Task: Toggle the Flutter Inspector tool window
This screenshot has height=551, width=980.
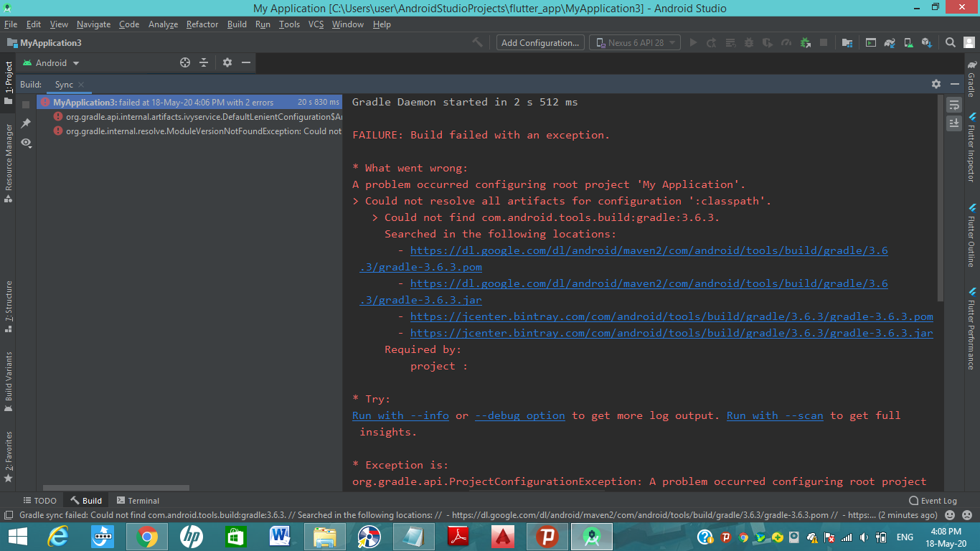Action: click(971, 148)
